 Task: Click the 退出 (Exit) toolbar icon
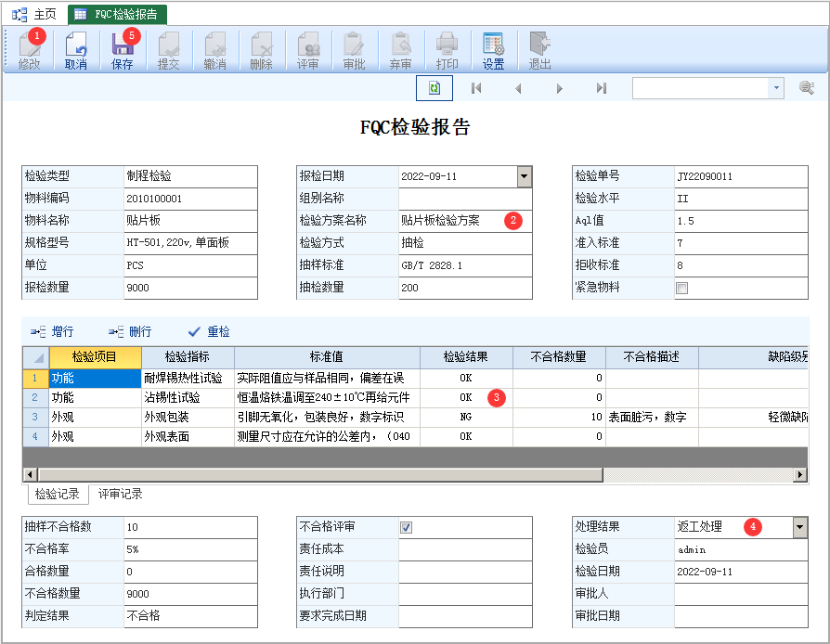click(539, 49)
